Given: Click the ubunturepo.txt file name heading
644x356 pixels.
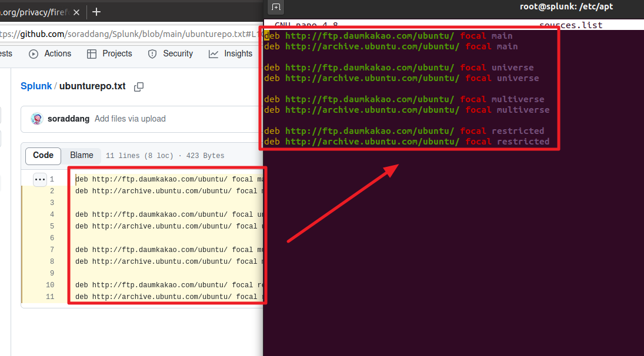Looking at the screenshot, I should pyautogui.click(x=92, y=86).
